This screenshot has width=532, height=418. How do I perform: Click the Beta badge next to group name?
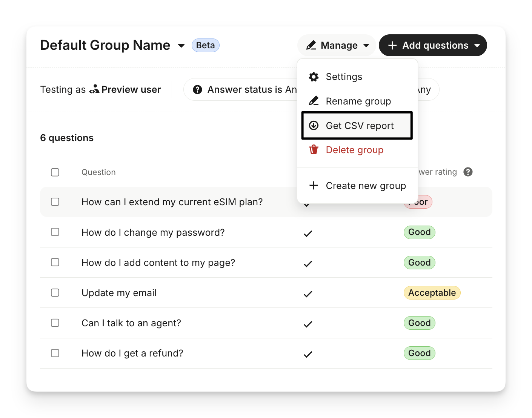tap(205, 45)
